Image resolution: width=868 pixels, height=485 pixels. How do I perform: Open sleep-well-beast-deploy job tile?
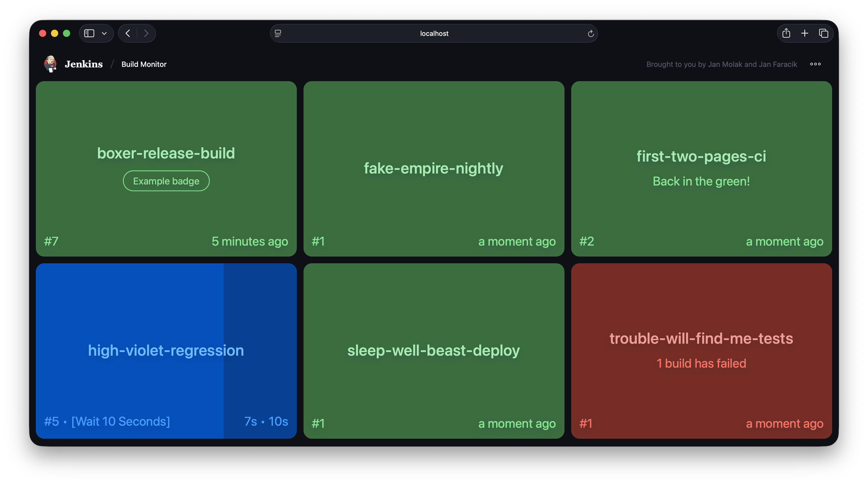(433, 350)
